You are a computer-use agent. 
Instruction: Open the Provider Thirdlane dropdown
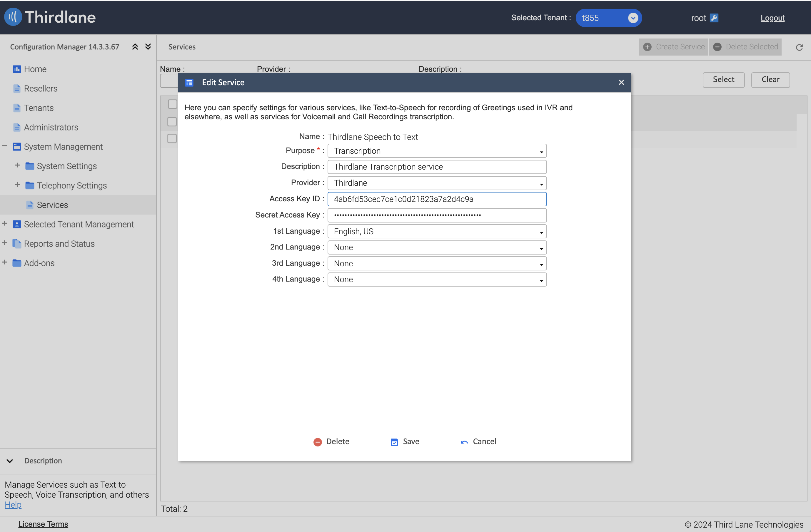(x=437, y=183)
